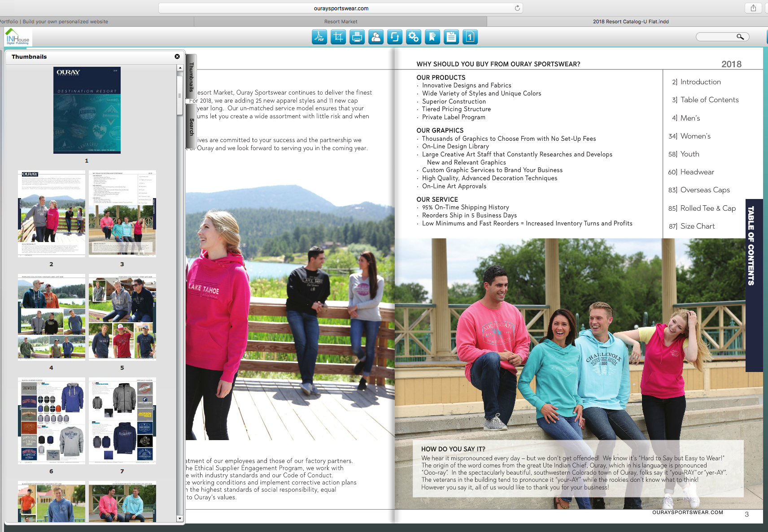768x532 pixels.
Task: Open page 7 thumbnail
Action: [x=122, y=421]
